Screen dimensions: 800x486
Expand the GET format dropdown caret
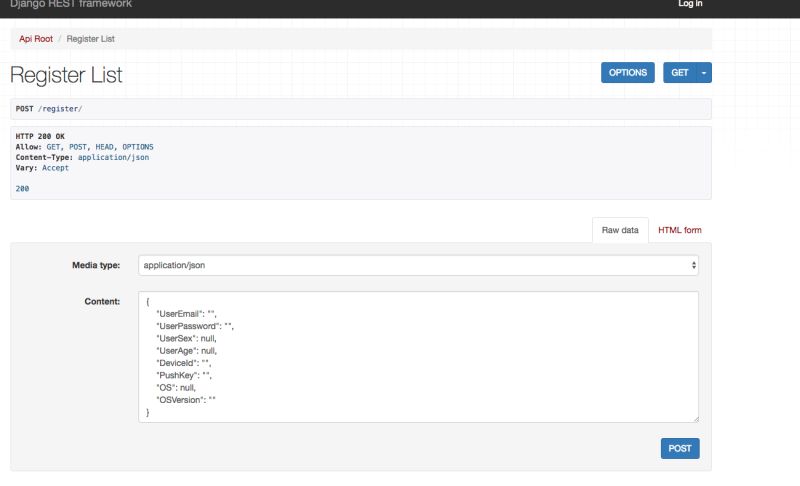point(704,72)
